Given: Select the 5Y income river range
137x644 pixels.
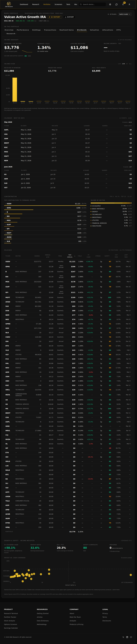Looking at the screenshot, I should (127, 64).
